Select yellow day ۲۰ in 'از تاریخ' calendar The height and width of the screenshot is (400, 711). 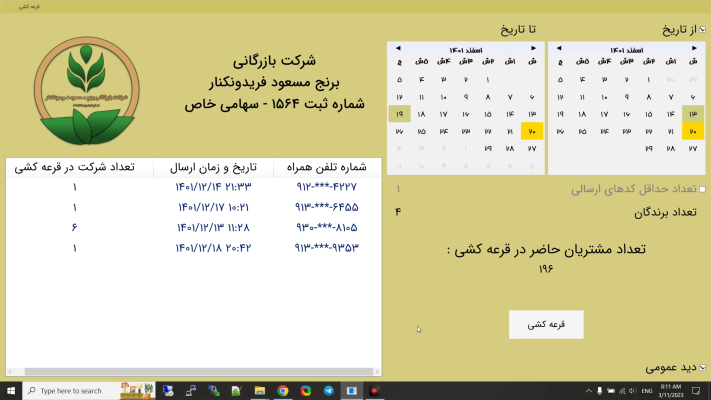click(x=693, y=132)
